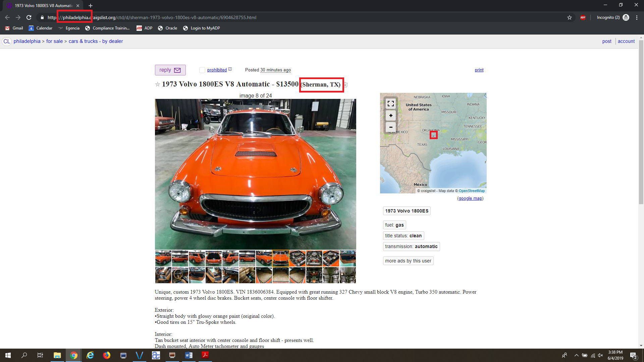Viewport: 644px width, 362px height.
Task: Bookmark this page with the star icon
Action: click(x=570, y=17)
